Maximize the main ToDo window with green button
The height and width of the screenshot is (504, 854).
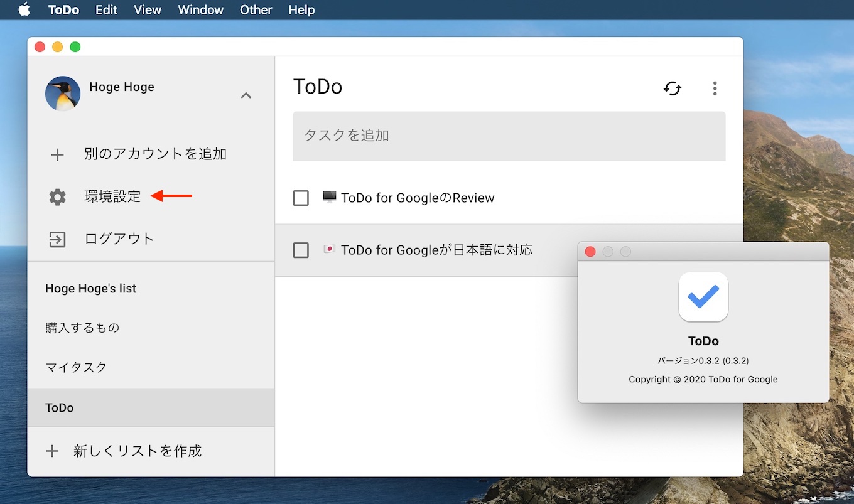pos(75,47)
